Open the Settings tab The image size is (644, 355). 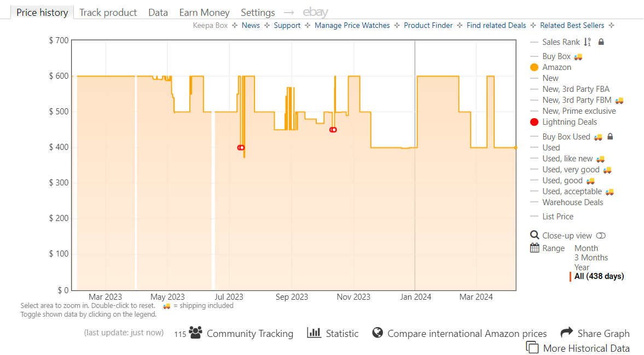(x=258, y=12)
